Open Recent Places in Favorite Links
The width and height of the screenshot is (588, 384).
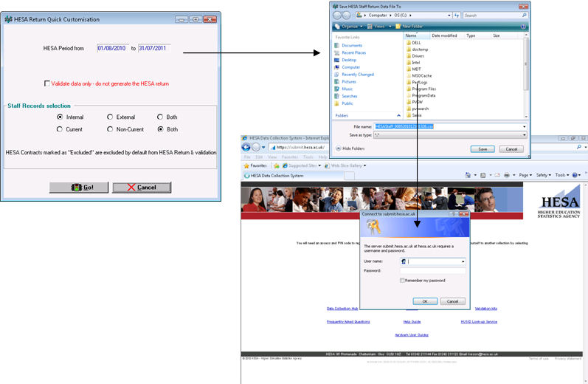353,52
